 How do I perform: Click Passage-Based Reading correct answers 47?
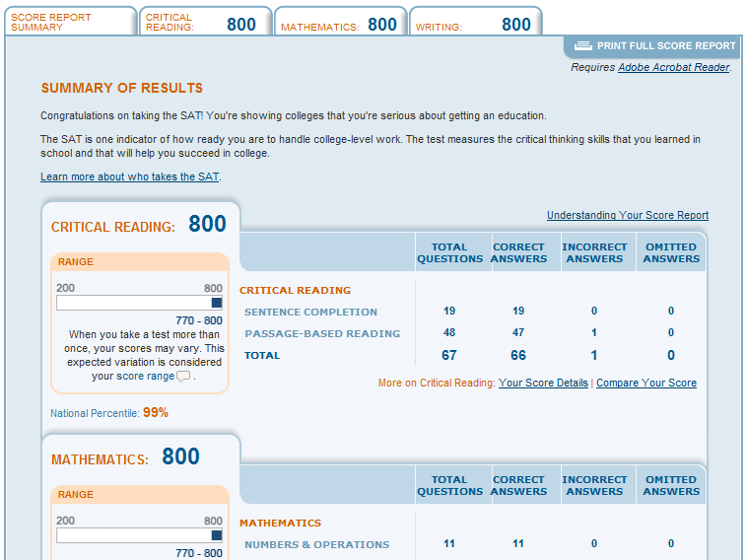[x=518, y=333]
